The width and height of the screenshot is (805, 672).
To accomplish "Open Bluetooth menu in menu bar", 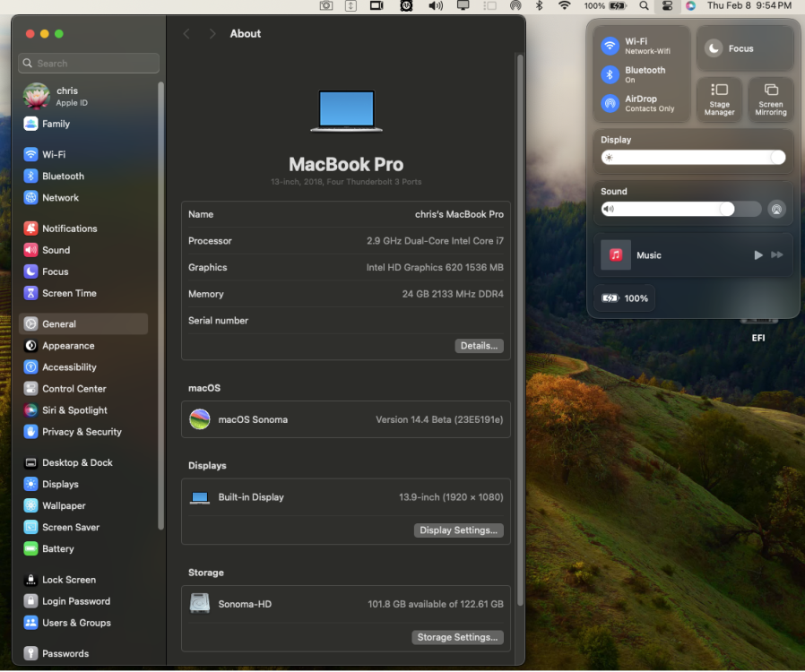I will 539,6.
